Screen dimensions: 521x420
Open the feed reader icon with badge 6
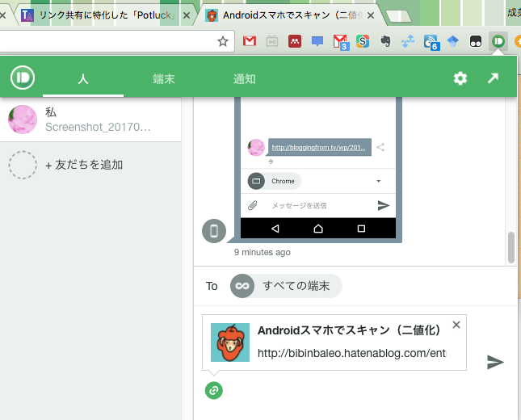[431, 43]
